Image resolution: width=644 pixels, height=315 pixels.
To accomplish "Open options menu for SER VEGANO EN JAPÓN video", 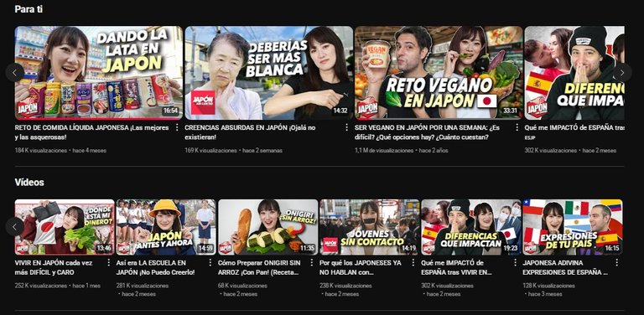I will (517, 127).
